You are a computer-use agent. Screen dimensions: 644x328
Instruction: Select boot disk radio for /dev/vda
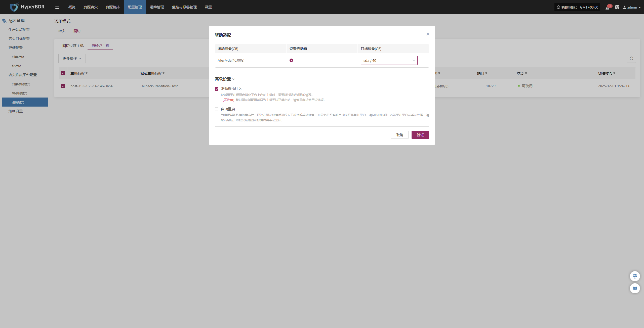(291, 60)
